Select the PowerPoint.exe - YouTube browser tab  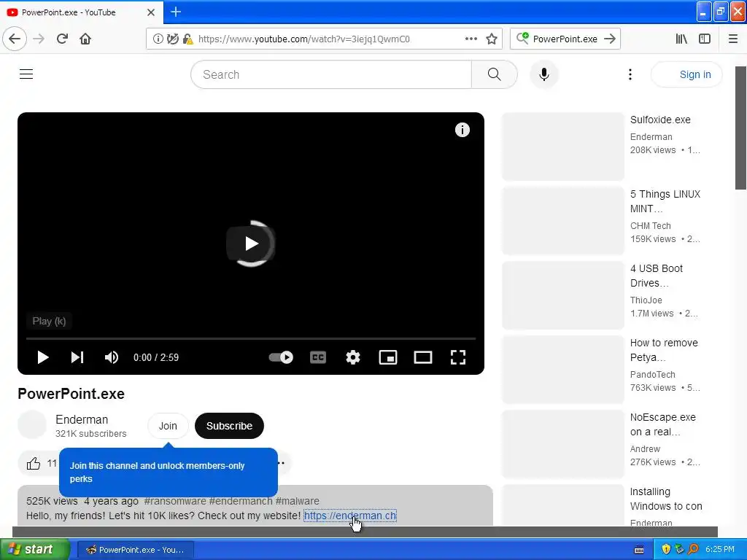click(82, 12)
